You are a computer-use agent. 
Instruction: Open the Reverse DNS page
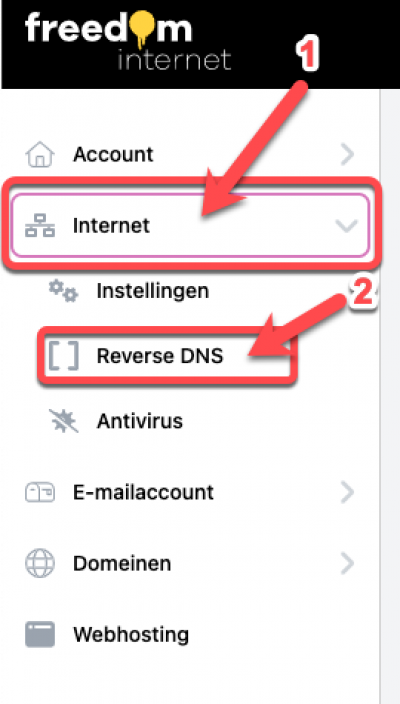(160, 356)
